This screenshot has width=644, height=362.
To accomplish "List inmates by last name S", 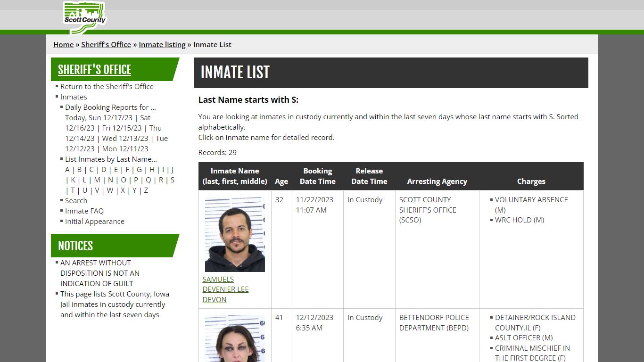I will tap(173, 180).
